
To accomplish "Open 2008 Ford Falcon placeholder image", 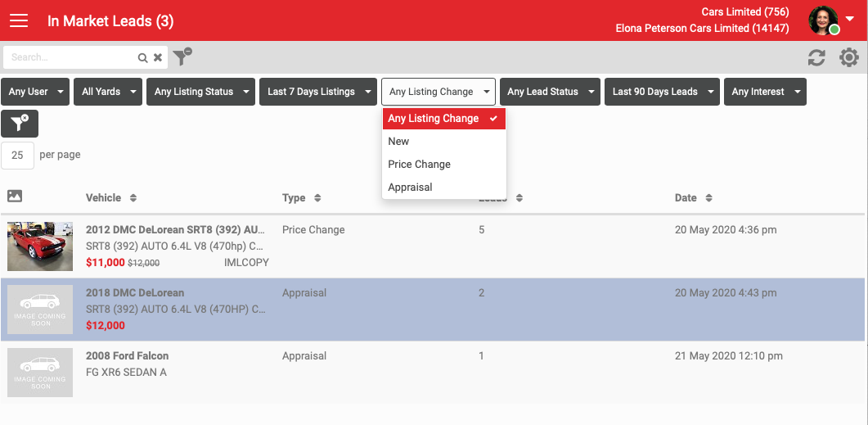I will (x=40, y=373).
